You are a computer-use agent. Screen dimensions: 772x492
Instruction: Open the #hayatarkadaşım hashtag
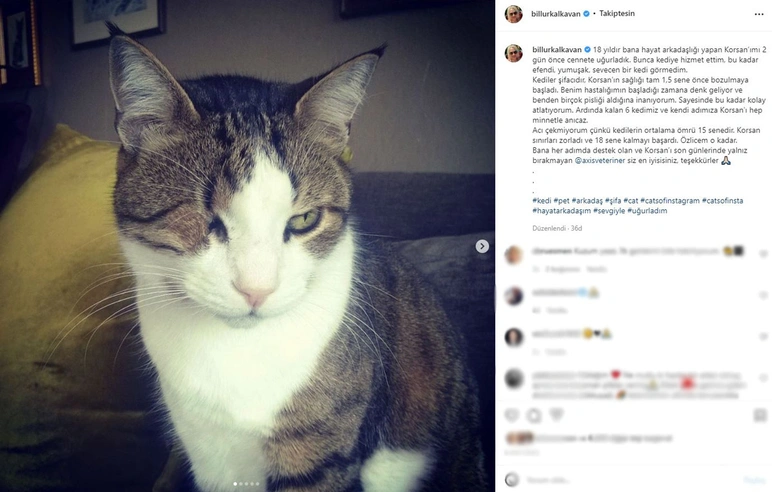(561, 211)
